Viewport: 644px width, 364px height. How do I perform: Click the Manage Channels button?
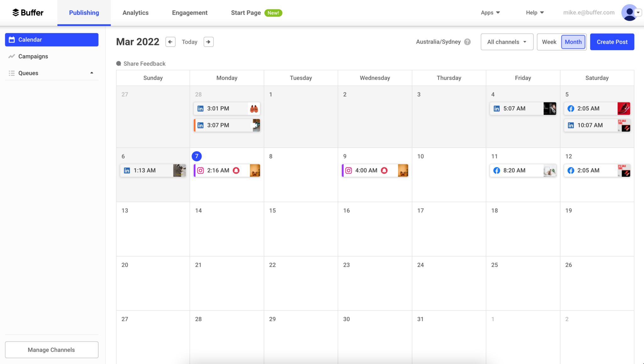[51, 350]
